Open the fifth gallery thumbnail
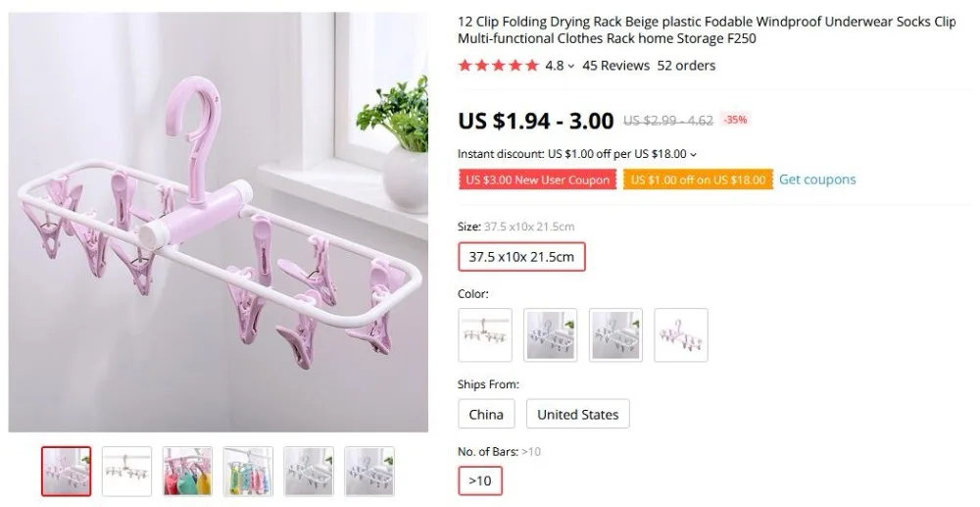 click(309, 472)
